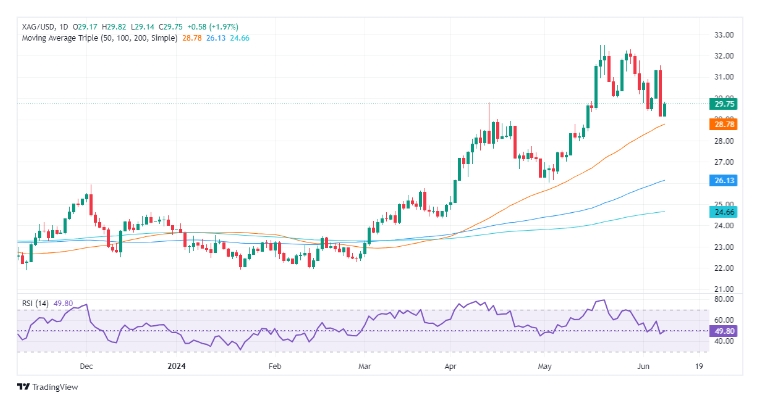Click the Dec label on time axis

(x=86, y=367)
